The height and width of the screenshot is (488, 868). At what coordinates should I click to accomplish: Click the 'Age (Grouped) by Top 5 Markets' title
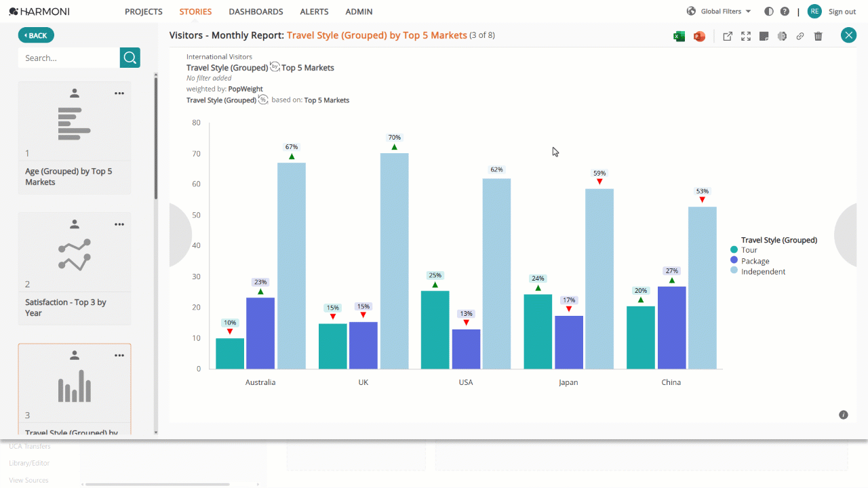click(x=68, y=177)
